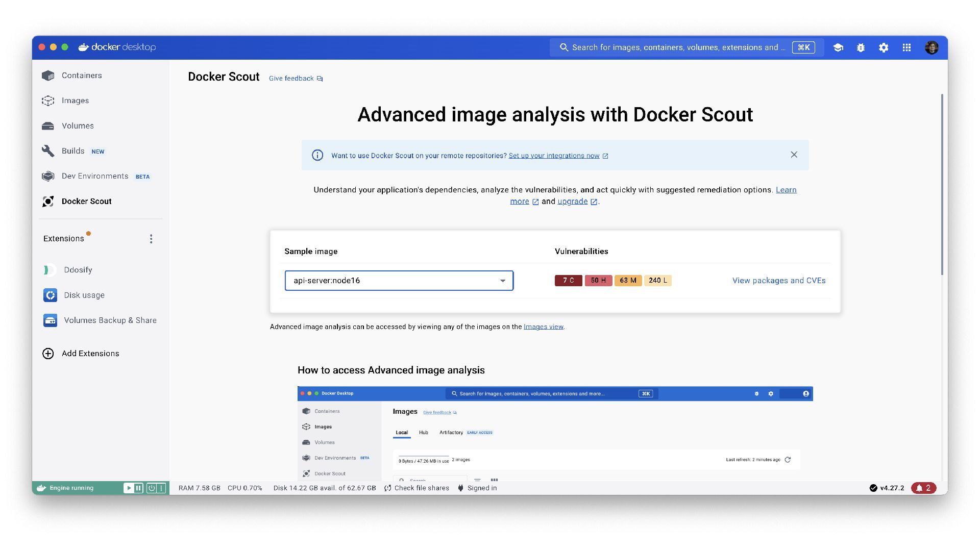Open the Learning center graduation cap icon
This screenshot has width=980, height=551.
pyautogui.click(x=838, y=47)
